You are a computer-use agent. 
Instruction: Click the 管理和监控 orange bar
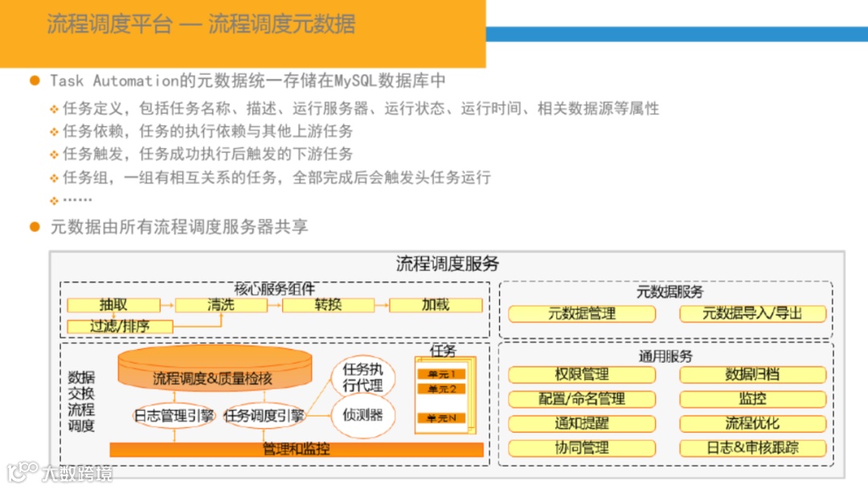[x=297, y=449]
